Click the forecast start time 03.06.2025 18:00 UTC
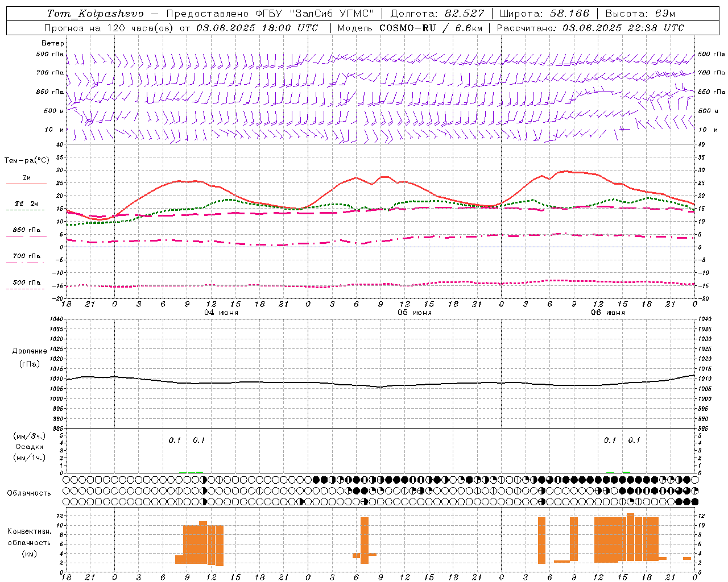Viewport: 728px width, 582px height. pyautogui.click(x=257, y=28)
